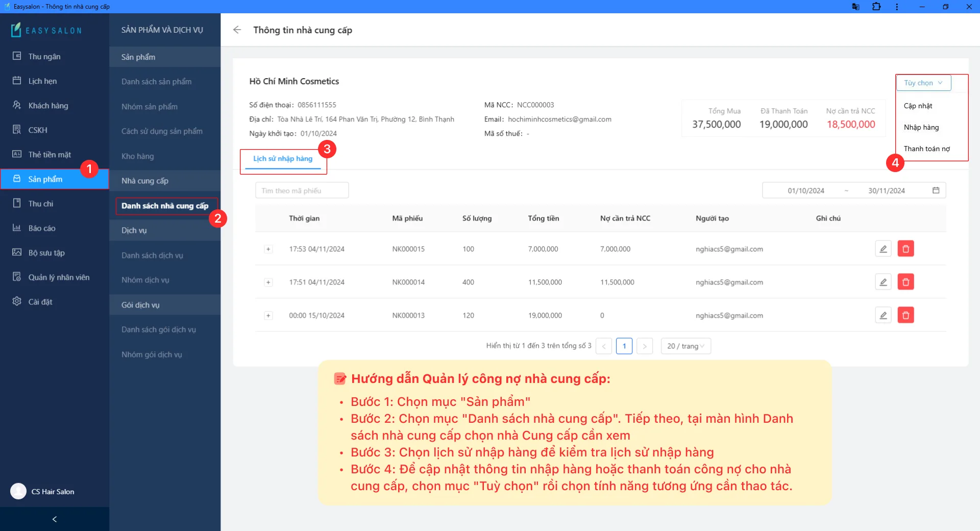Switch to Lịch sử nhập hàng tab
Screen dimensions: 980x531
(x=283, y=159)
